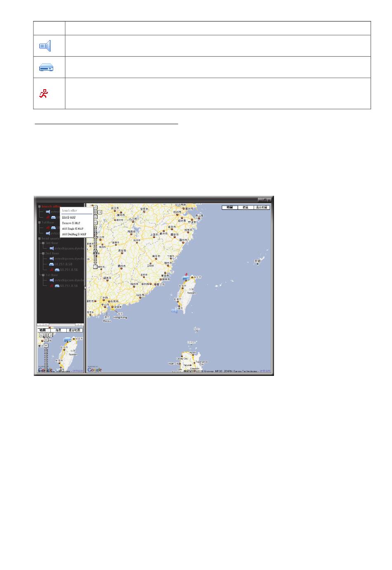Switch the main map to 地圖 view
392x570 pixels.
(x=230, y=207)
